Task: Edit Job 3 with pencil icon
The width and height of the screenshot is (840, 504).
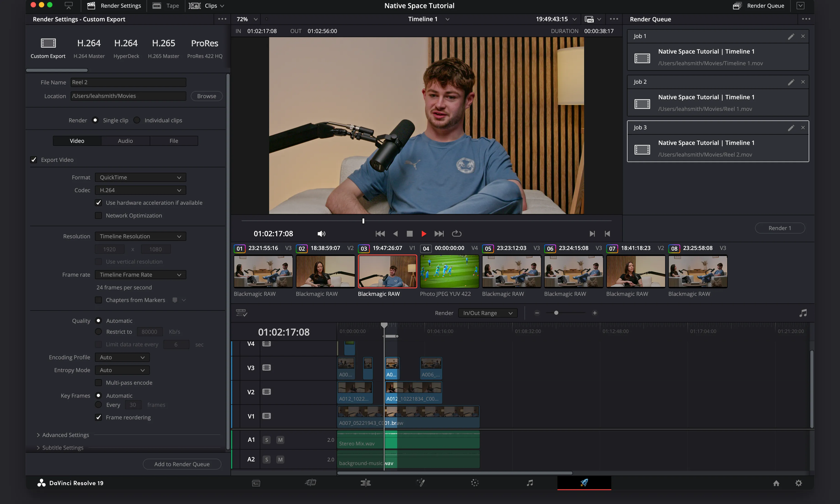Action: pyautogui.click(x=791, y=128)
